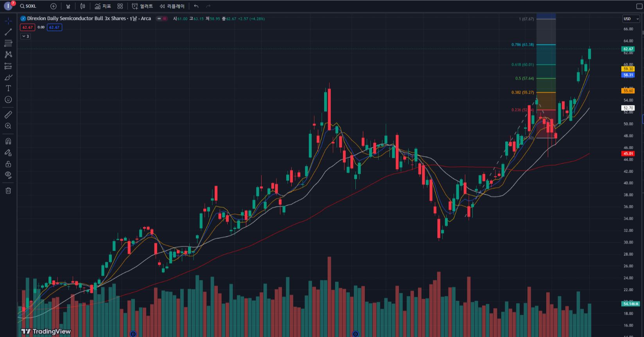Click the orange 55.60 moving average label
This screenshot has width=644, height=337.
628,91
